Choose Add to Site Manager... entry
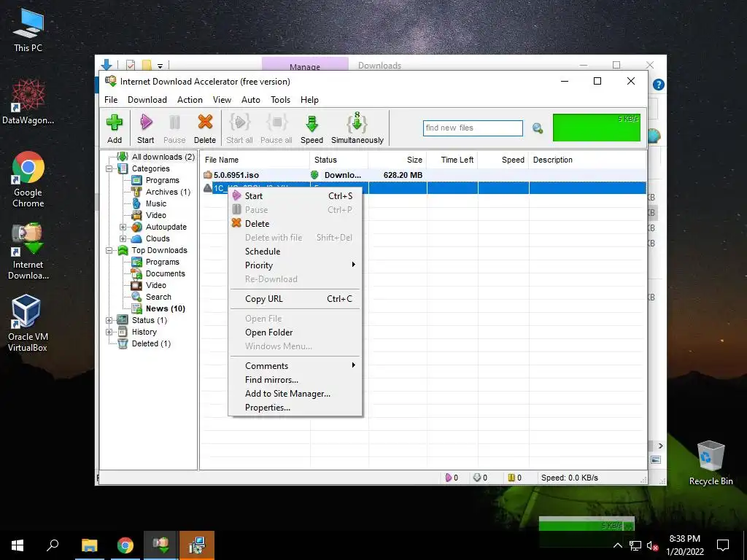Viewport: 747px width, 560px height. (295, 393)
